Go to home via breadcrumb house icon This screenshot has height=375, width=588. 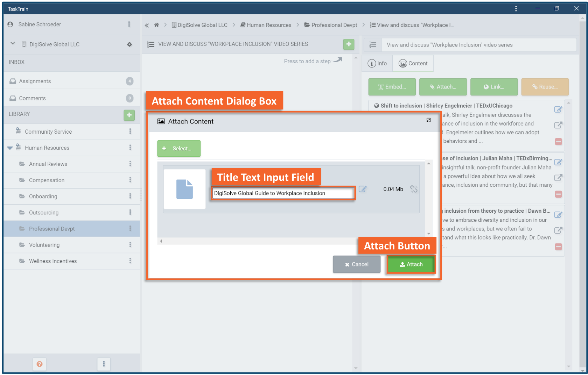[156, 25]
